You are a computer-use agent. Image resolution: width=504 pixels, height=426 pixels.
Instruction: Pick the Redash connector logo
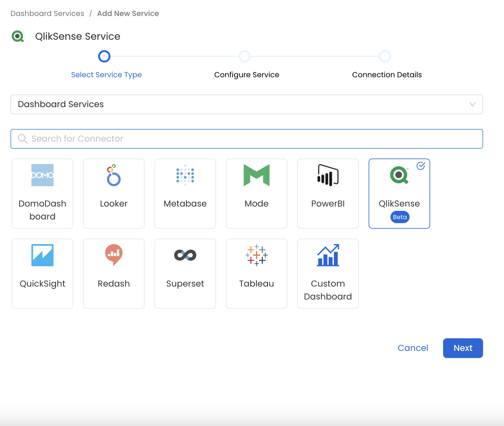click(114, 255)
